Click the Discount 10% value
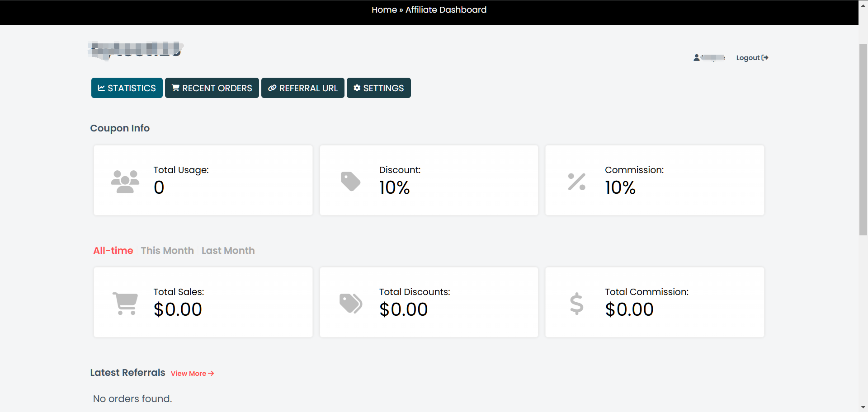Image resolution: width=868 pixels, height=412 pixels. [x=394, y=187]
